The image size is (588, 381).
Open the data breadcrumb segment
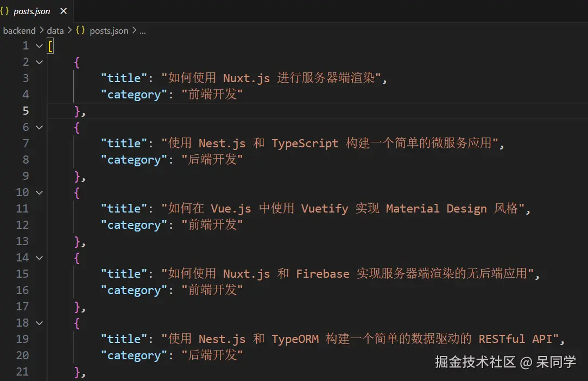[x=55, y=31]
